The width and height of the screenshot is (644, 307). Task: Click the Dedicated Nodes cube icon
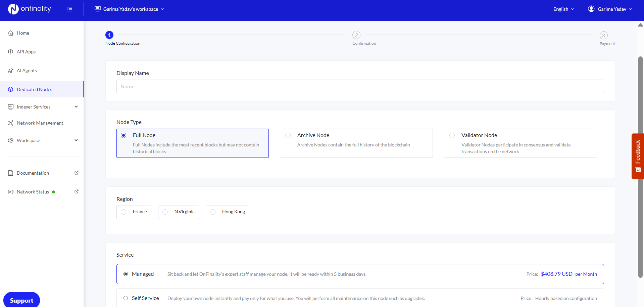click(10, 89)
